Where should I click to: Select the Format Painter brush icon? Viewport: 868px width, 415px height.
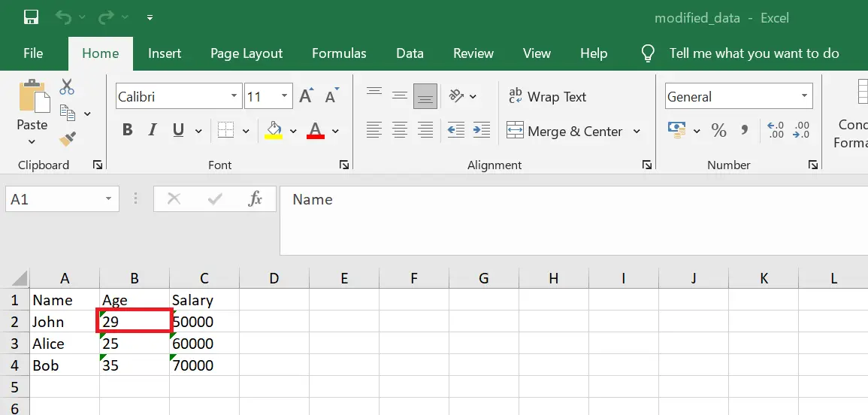[68, 138]
